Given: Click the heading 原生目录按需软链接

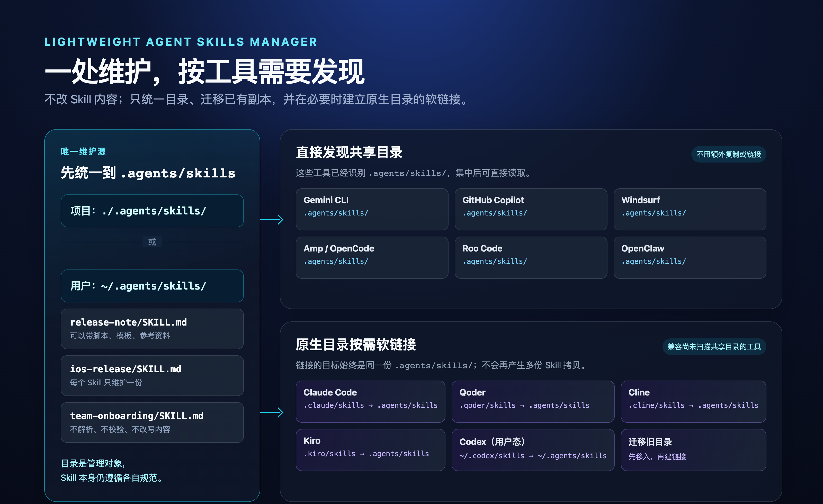Looking at the screenshot, I should pyautogui.click(x=356, y=345).
